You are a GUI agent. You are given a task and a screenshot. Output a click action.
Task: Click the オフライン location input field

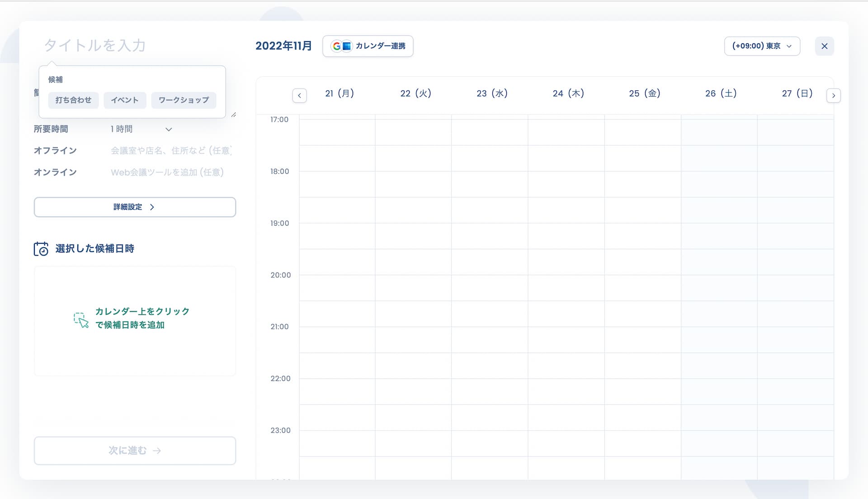point(171,151)
